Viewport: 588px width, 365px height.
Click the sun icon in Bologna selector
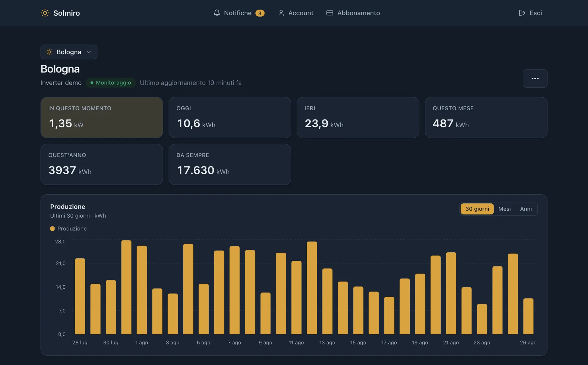[49, 52]
